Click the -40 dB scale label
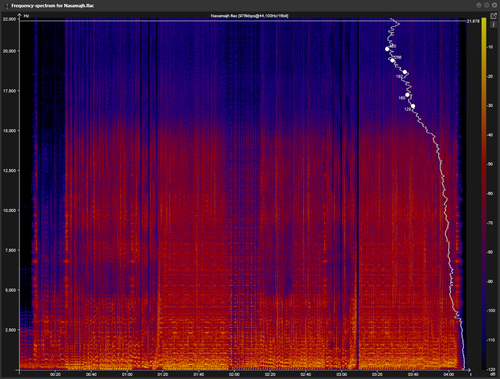 [x=490, y=135]
